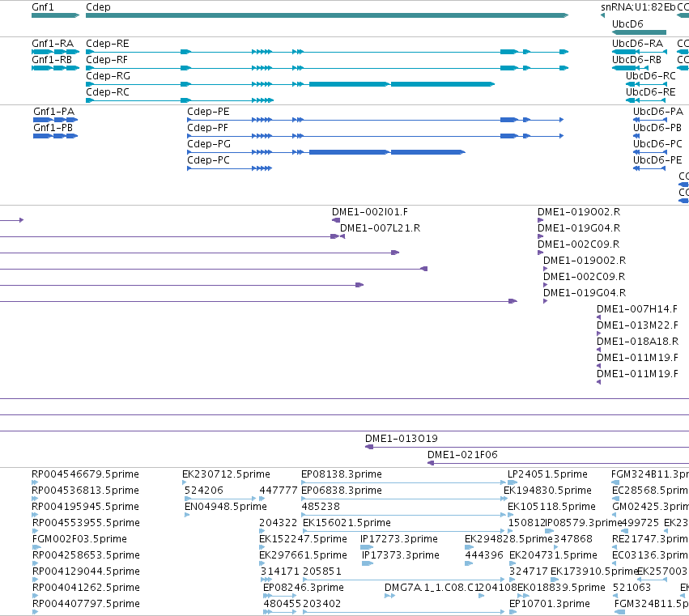Select the EK105118.5prime EST label
689x616 pixels.
coord(551,506)
